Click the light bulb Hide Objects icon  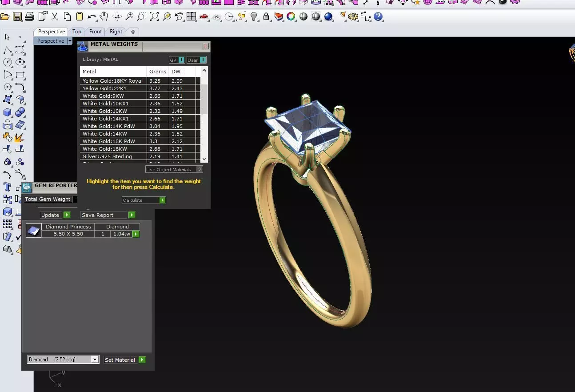pyautogui.click(x=254, y=17)
